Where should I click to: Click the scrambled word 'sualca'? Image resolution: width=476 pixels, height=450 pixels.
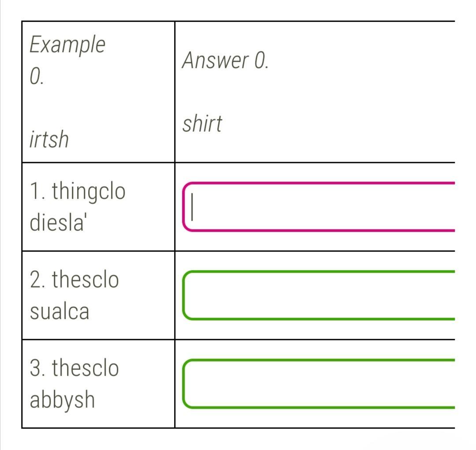pyautogui.click(x=59, y=311)
